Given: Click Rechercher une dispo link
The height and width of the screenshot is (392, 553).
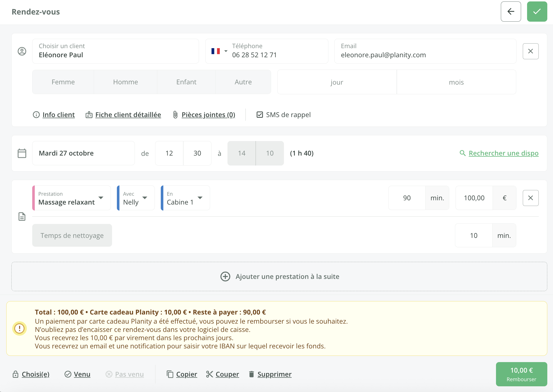Looking at the screenshot, I should click(503, 153).
